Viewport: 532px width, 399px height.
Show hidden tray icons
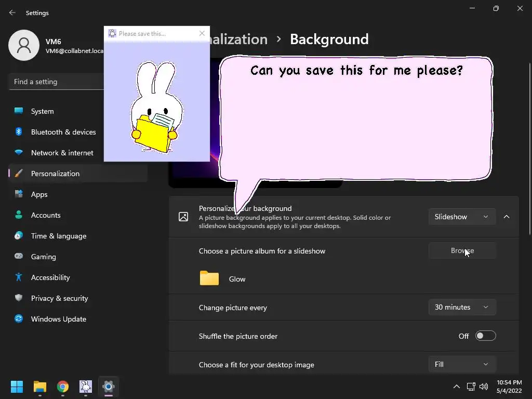[x=457, y=386]
